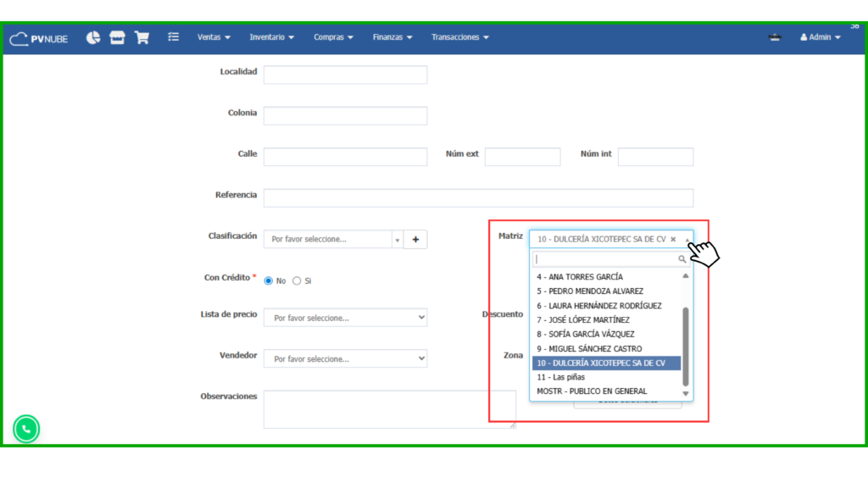This screenshot has width=868, height=488.
Task: Click the green WhatsApp phone button
Action: pyautogui.click(x=26, y=430)
